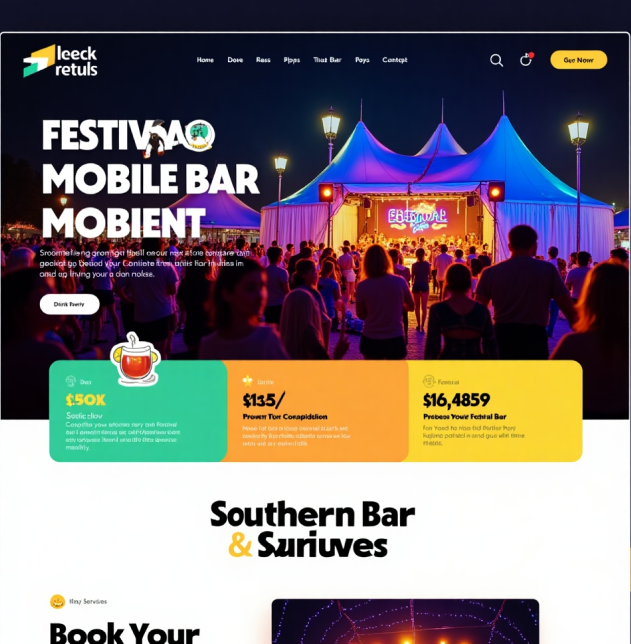Click the Southern Bar & Suriuves heading
This screenshot has height=644, width=631.
(x=313, y=529)
